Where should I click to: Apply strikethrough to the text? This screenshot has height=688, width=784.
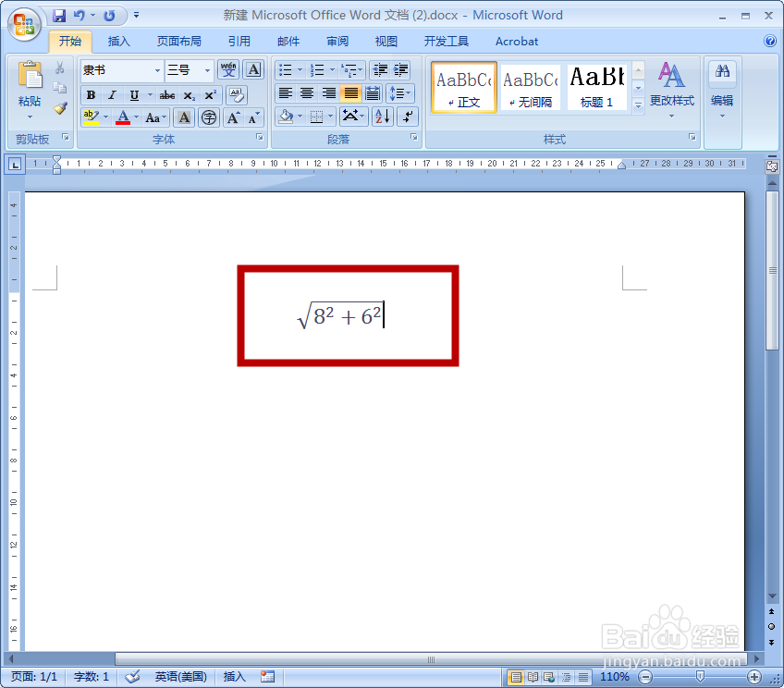[x=167, y=95]
